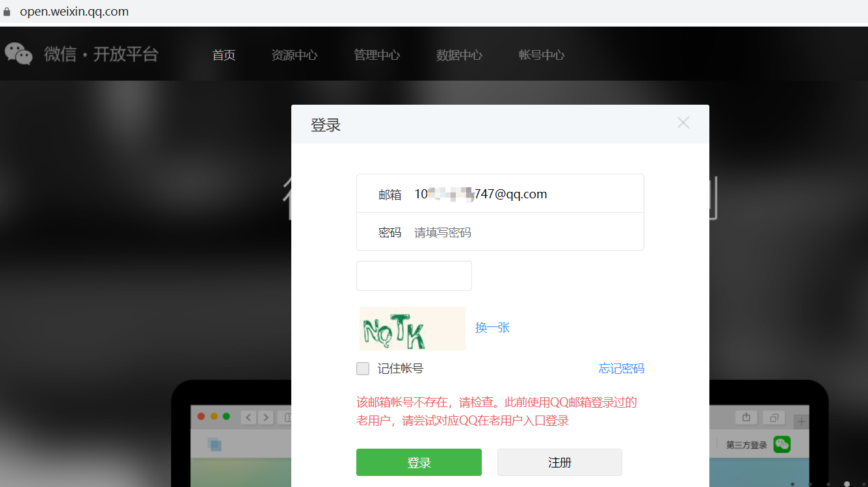Open the 忘记密码 link
Image resolution: width=868 pixels, height=487 pixels.
coord(622,369)
